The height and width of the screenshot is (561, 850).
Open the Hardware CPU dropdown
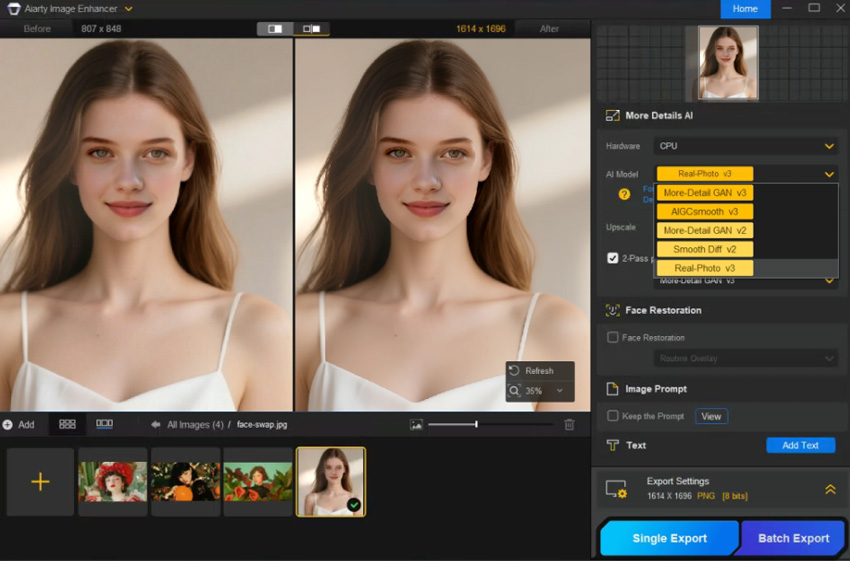tap(746, 146)
